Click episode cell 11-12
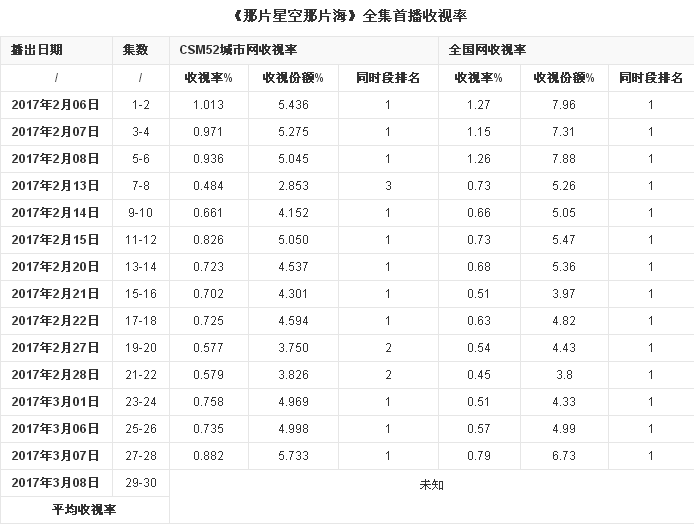The image size is (694, 527). [x=141, y=240]
